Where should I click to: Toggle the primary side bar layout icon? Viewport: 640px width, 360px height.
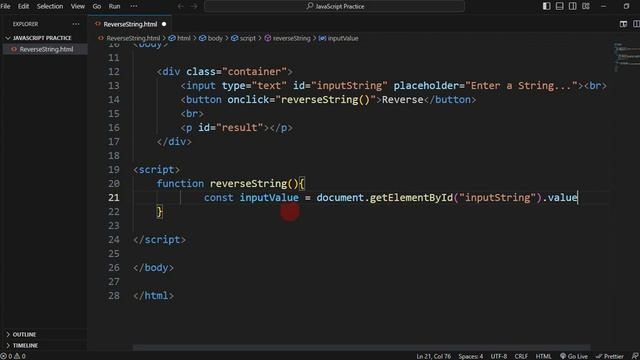(x=547, y=6)
